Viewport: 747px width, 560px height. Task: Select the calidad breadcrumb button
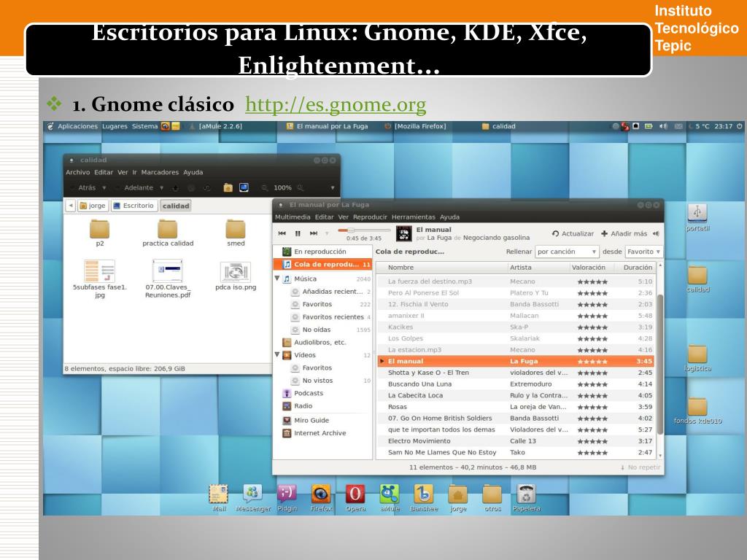(176, 206)
